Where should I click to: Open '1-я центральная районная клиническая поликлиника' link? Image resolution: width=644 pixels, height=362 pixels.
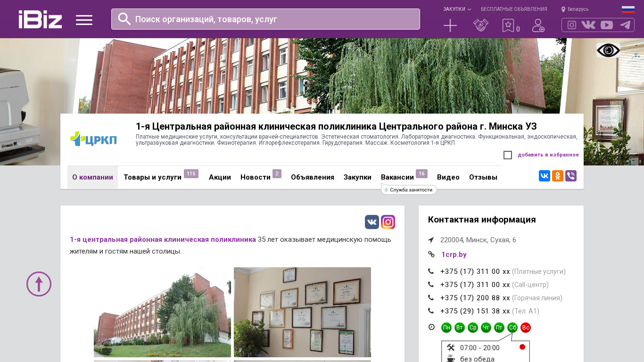click(x=163, y=239)
